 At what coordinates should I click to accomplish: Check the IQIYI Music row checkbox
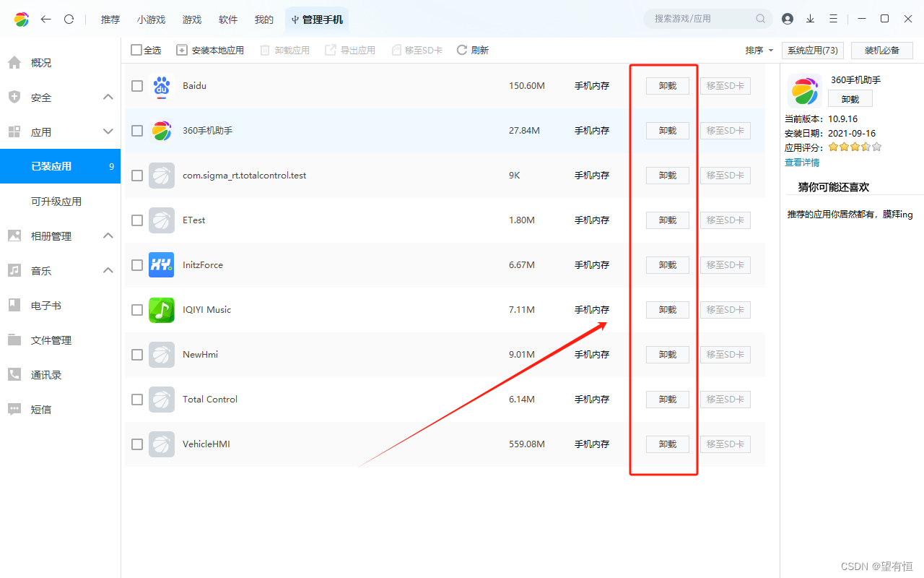pos(137,310)
